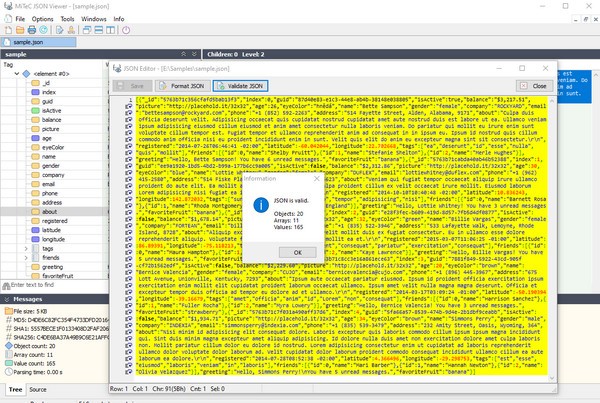Click the Tile horizontally toolbar icon
600x403 pixels.
(x=99, y=30)
